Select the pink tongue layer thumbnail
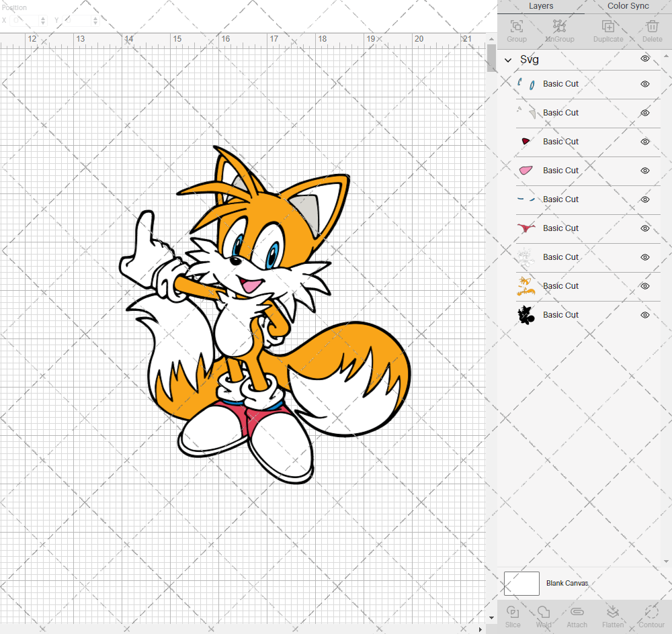 [x=526, y=171]
